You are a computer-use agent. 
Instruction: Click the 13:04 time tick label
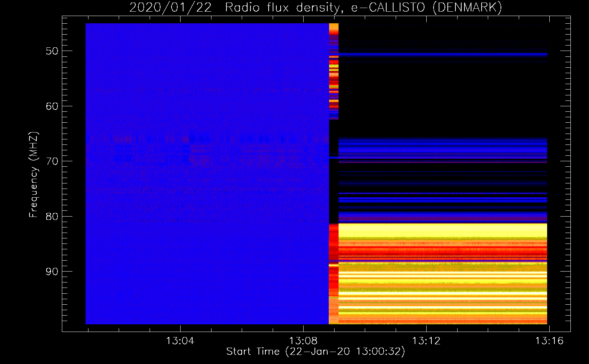tap(180, 341)
